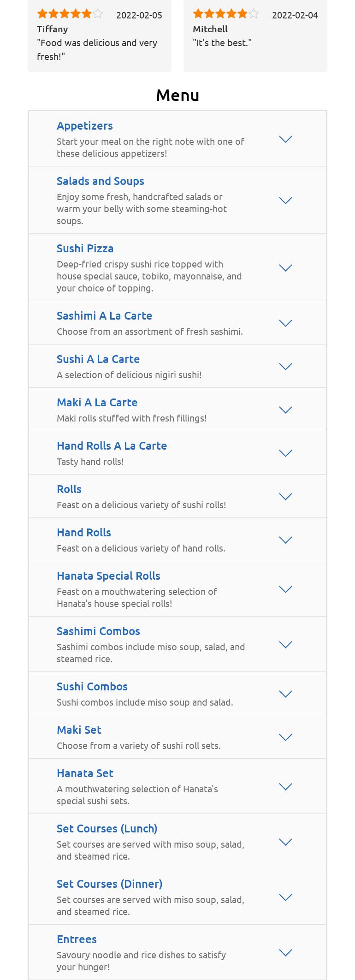Open the Set Courses (Dinner) heading

109,884
